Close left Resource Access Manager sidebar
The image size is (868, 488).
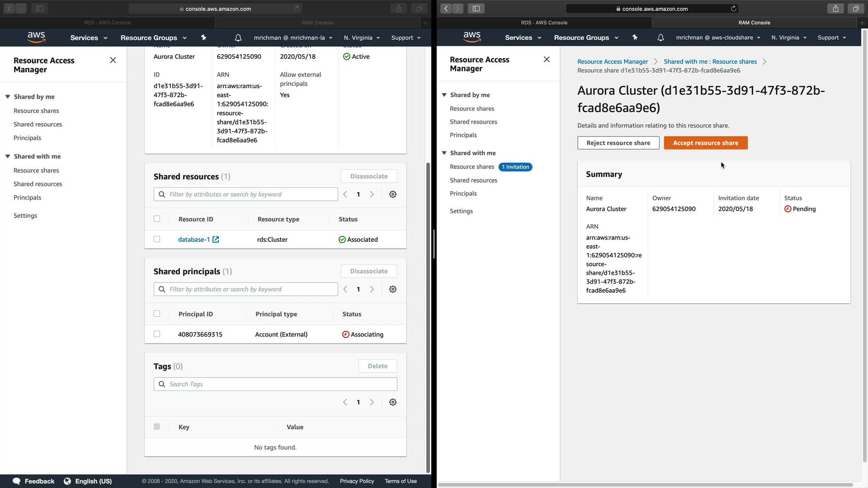point(113,60)
